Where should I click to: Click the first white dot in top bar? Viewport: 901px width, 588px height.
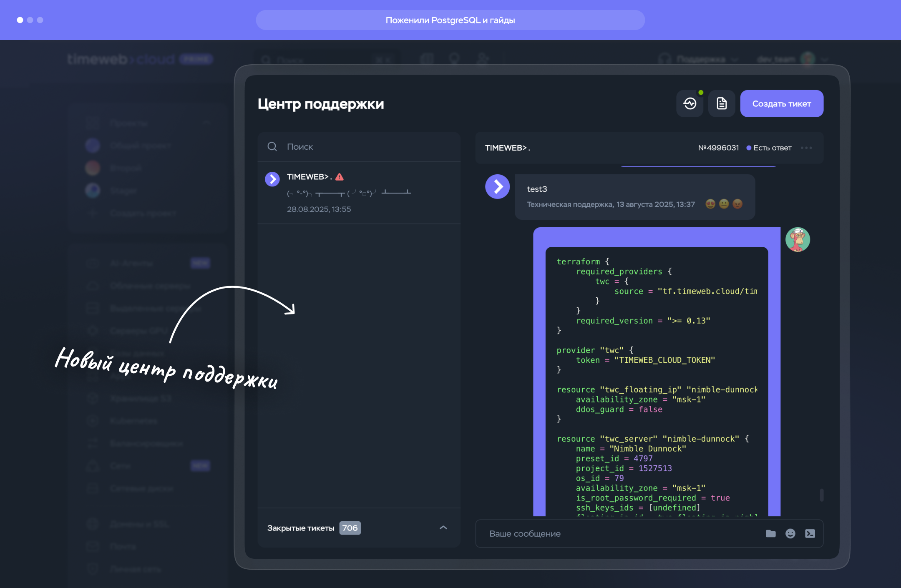tap(20, 20)
